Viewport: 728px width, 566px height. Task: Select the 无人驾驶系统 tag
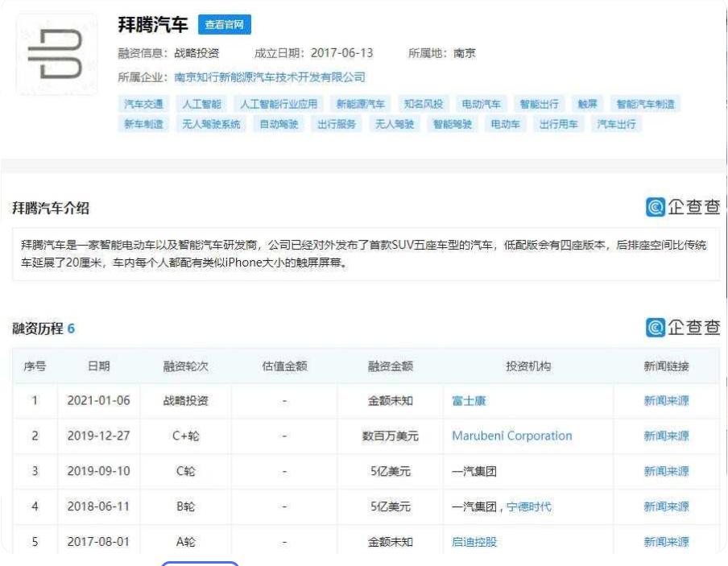211,124
